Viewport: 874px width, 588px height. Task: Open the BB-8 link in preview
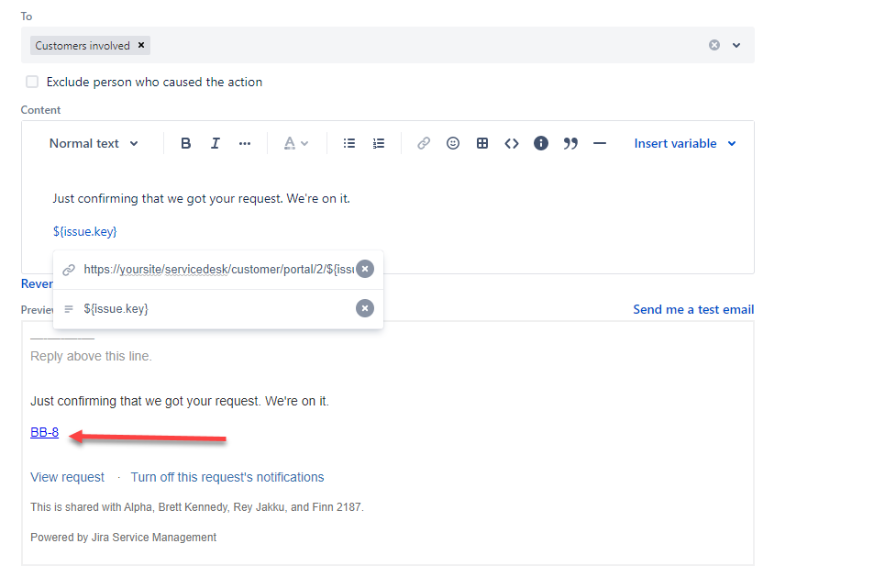[45, 432]
